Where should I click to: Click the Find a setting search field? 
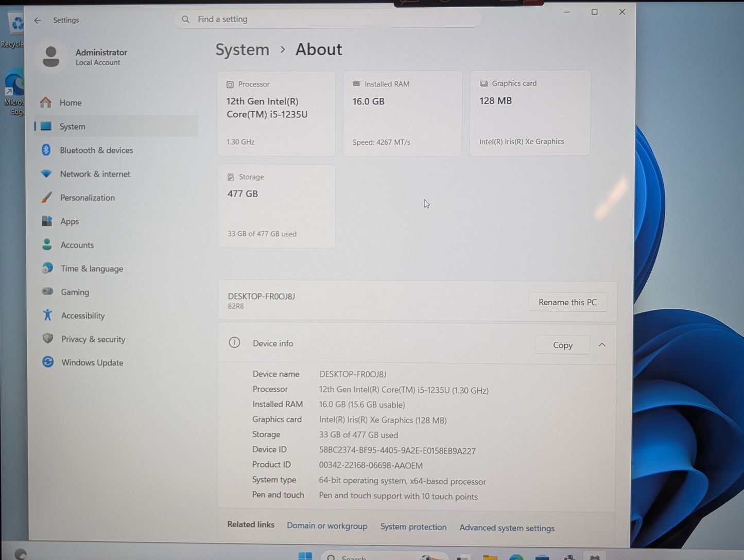[x=327, y=20]
